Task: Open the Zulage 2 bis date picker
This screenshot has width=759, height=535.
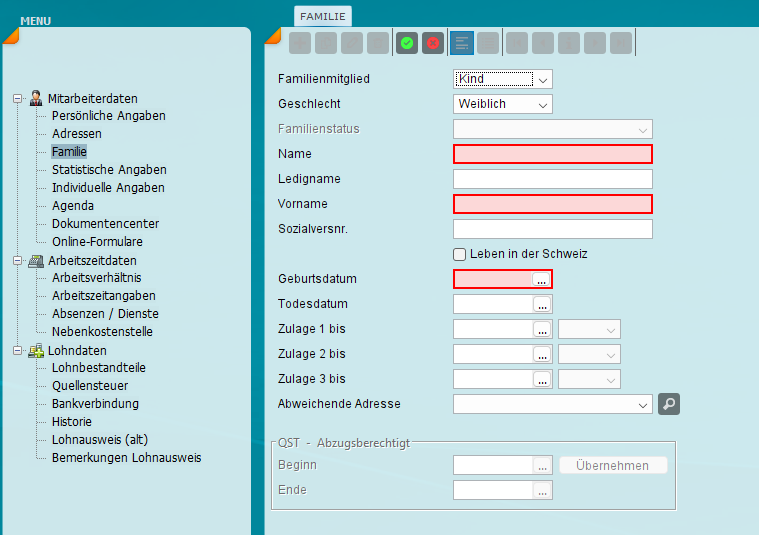Action: pyautogui.click(x=542, y=354)
